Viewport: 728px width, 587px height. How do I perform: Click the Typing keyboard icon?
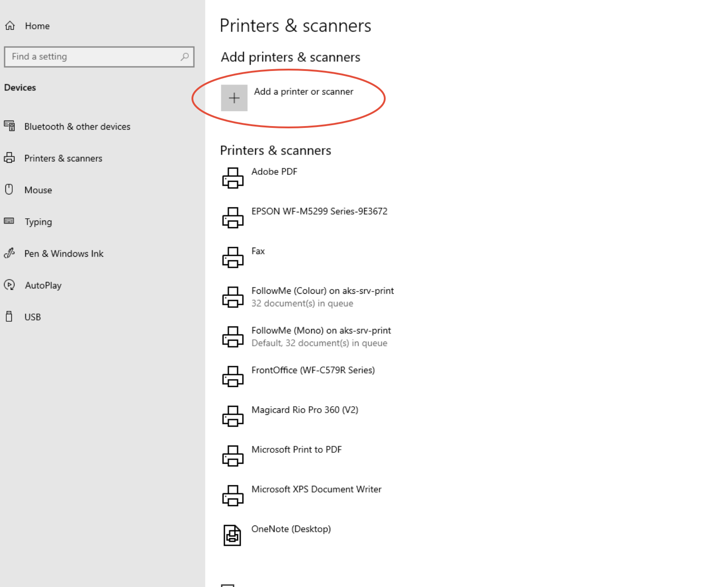[x=9, y=221]
